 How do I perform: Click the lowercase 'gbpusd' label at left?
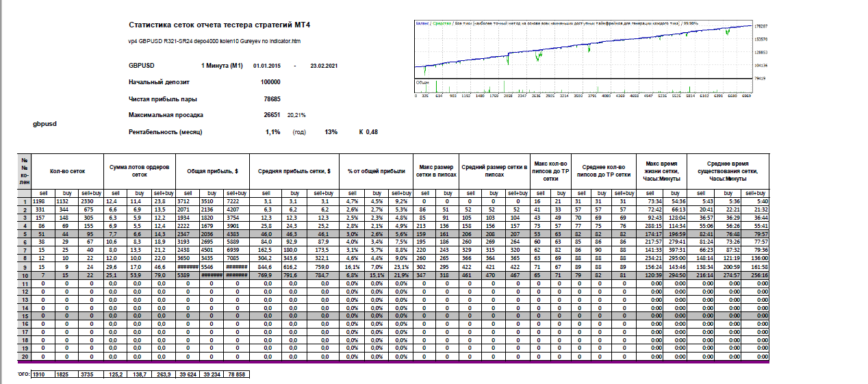(x=44, y=125)
